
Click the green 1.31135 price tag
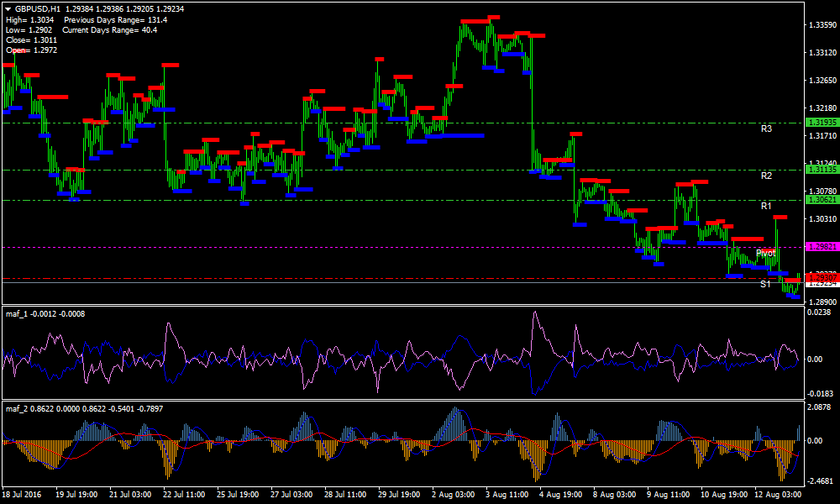[x=822, y=170]
